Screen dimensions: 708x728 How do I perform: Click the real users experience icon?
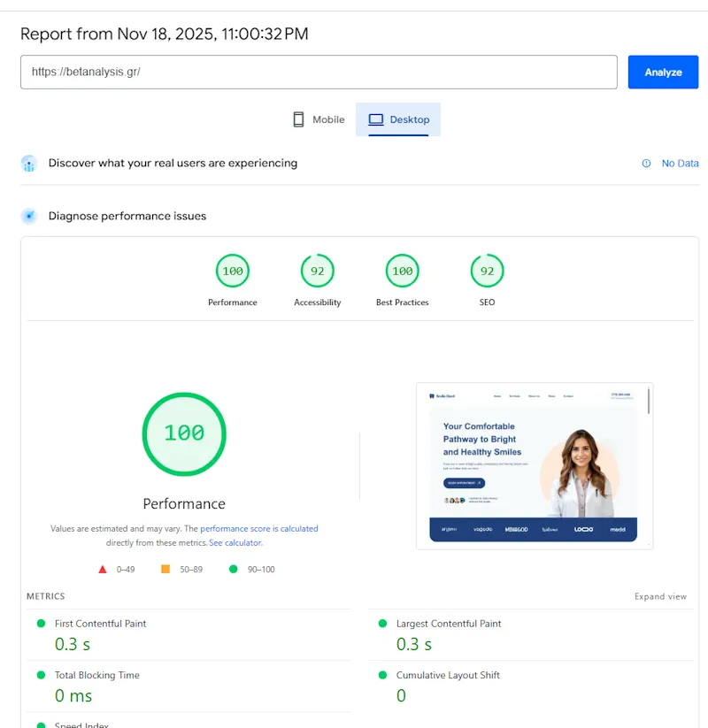29,164
